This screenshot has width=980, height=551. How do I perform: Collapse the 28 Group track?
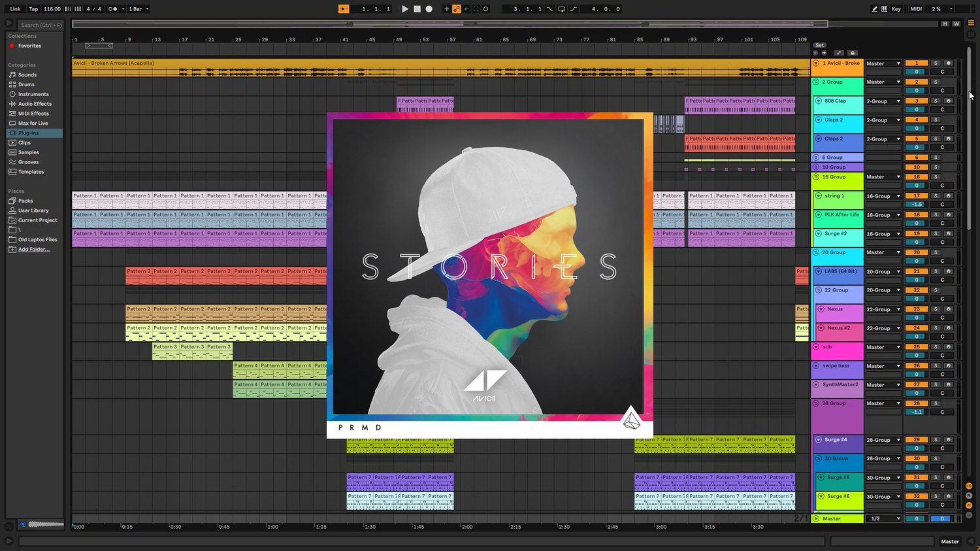tap(816, 404)
